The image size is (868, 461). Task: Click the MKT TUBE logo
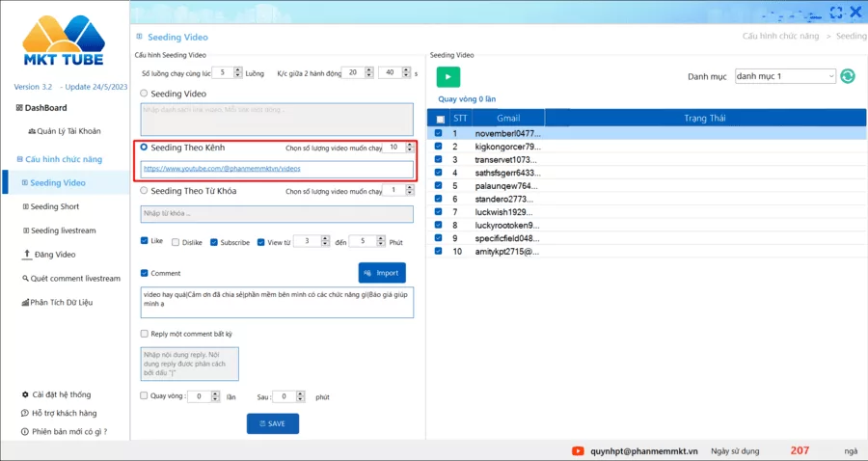pyautogui.click(x=64, y=41)
